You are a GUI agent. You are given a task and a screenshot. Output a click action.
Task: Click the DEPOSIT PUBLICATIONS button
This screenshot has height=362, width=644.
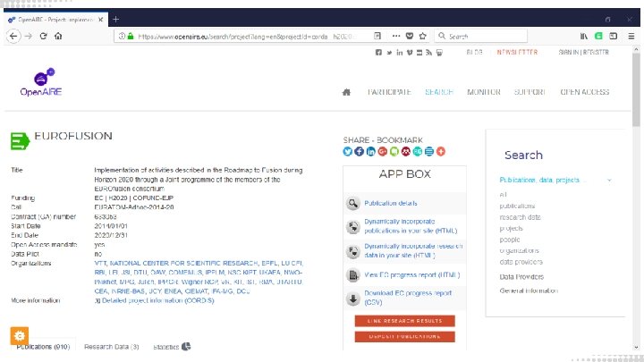405,337
